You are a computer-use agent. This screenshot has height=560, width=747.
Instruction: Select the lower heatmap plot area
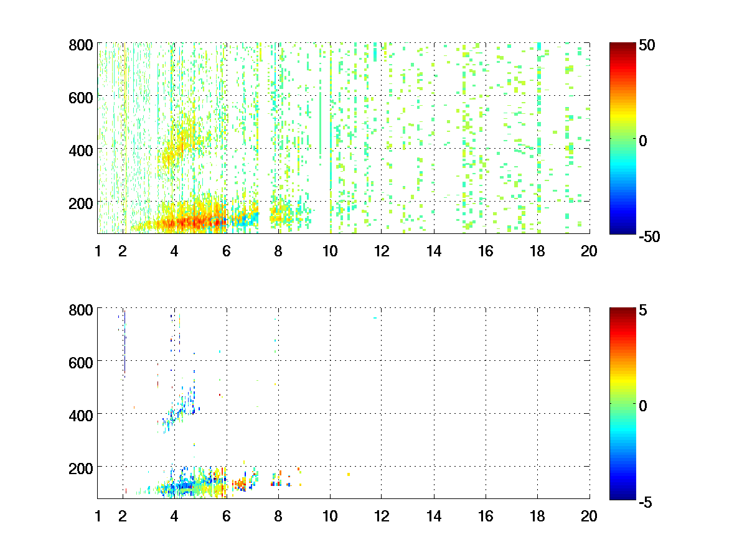344,403
